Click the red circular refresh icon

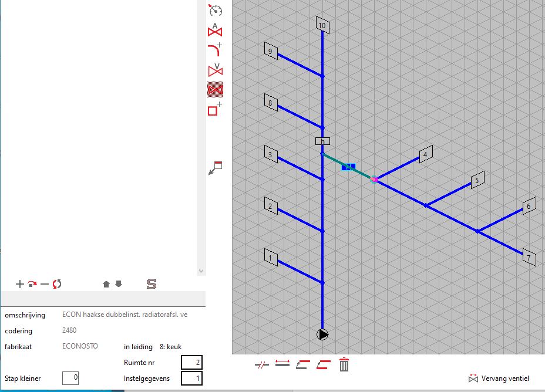57,284
